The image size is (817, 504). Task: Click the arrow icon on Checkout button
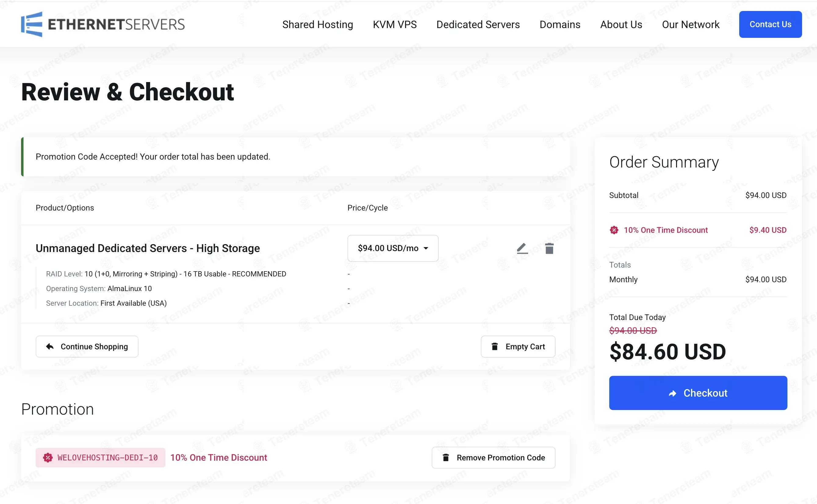click(672, 393)
